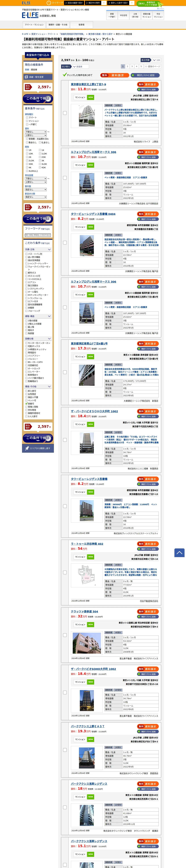Screen dimensions: 186x868
Task: Click NEW badge on 東京都台東区北上野2丁目7-9 listing
Action: [x=91, y=97]
